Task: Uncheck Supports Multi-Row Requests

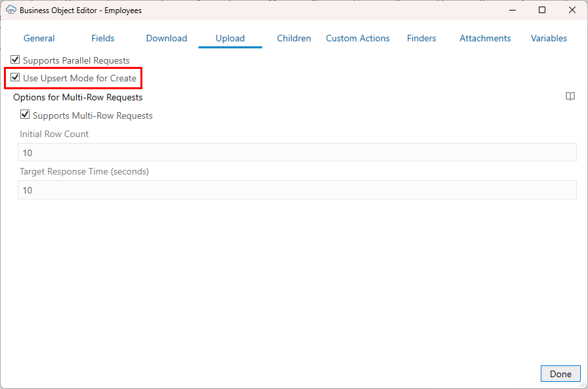Action: [x=24, y=115]
